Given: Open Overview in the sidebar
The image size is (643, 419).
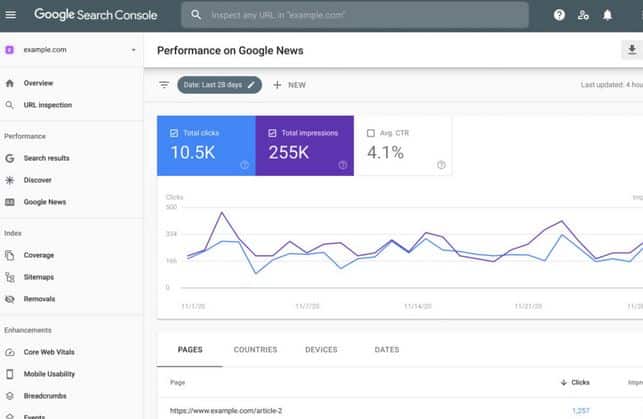Looking at the screenshot, I should pyautogui.click(x=38, y=83).
